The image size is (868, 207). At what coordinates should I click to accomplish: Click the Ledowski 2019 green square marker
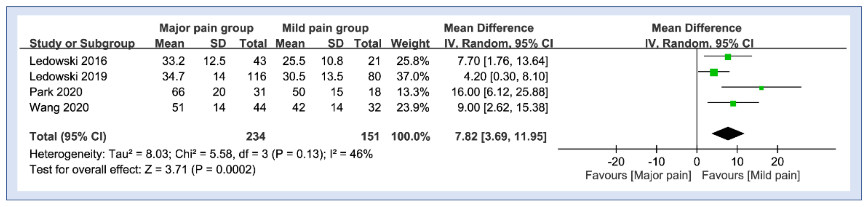point(713,72)
